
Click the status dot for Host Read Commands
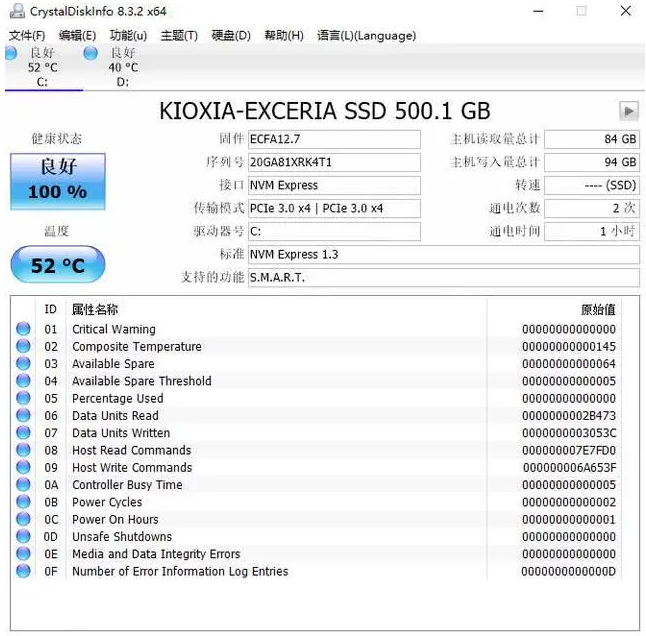[23, 450]
